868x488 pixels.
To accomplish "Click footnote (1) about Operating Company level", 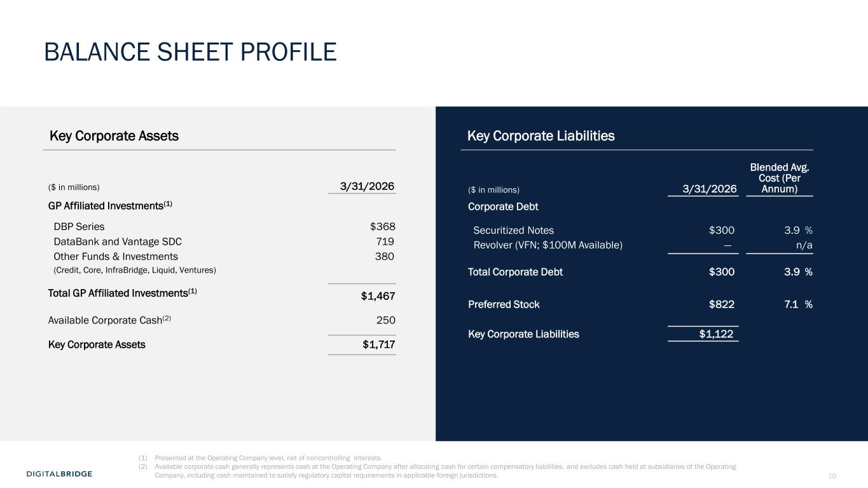I will pos(268,457).
